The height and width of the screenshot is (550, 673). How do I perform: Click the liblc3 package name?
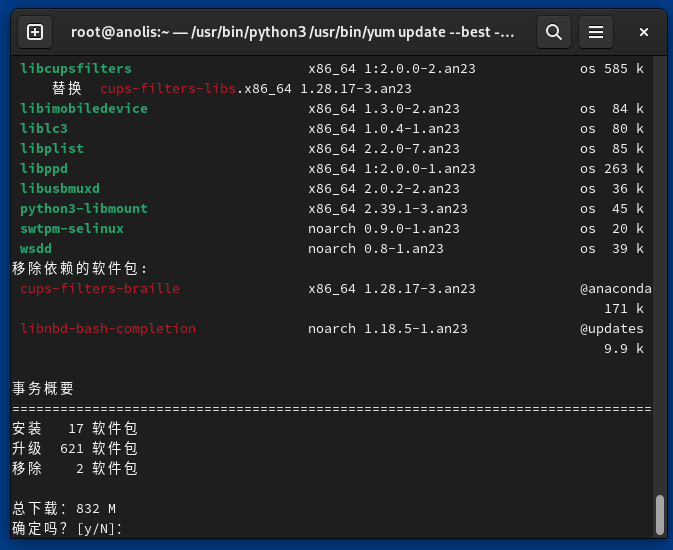coord(44,129)
